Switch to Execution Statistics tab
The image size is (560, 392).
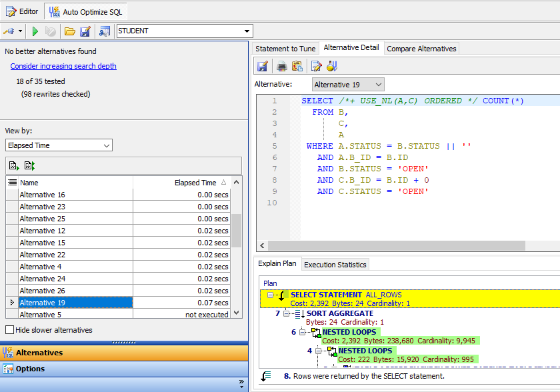tap(335, 265)
